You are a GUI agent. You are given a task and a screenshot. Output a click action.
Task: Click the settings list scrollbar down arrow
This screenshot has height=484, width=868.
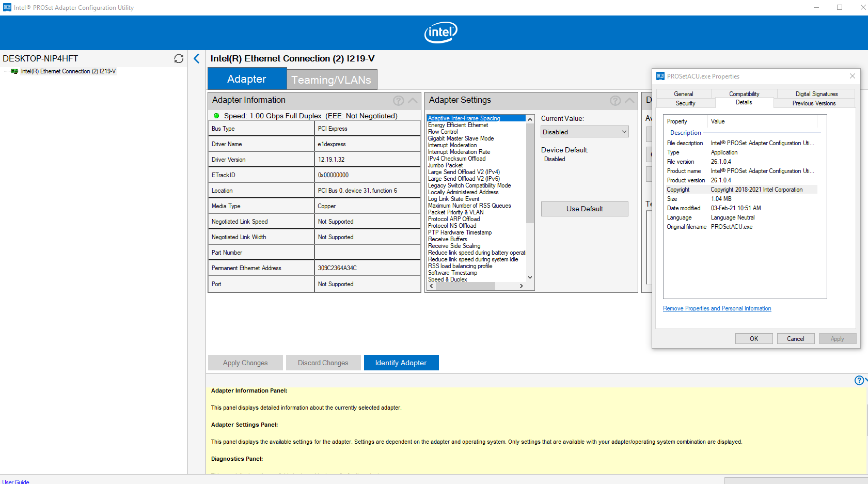click(x=530, y=277)
